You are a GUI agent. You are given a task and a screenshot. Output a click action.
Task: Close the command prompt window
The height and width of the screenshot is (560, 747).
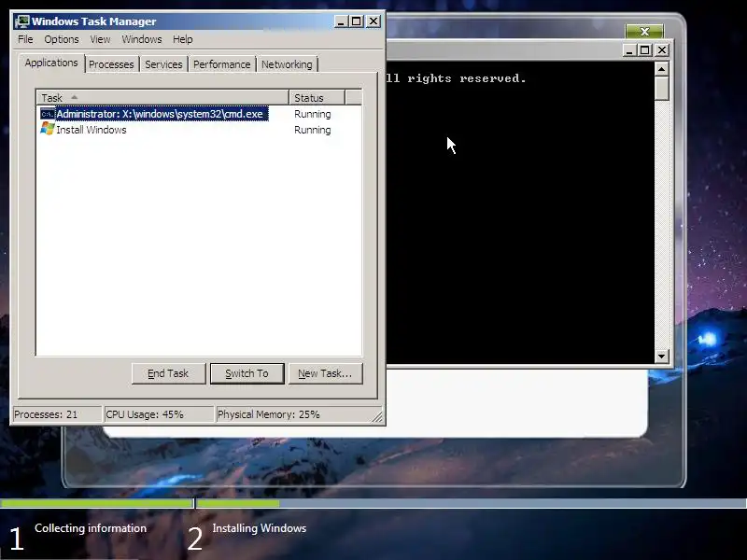(662, 50)
